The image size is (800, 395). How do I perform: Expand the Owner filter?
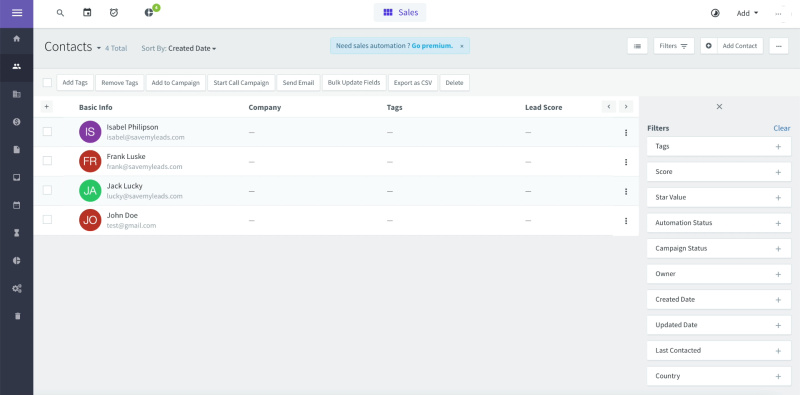(719, 274)
